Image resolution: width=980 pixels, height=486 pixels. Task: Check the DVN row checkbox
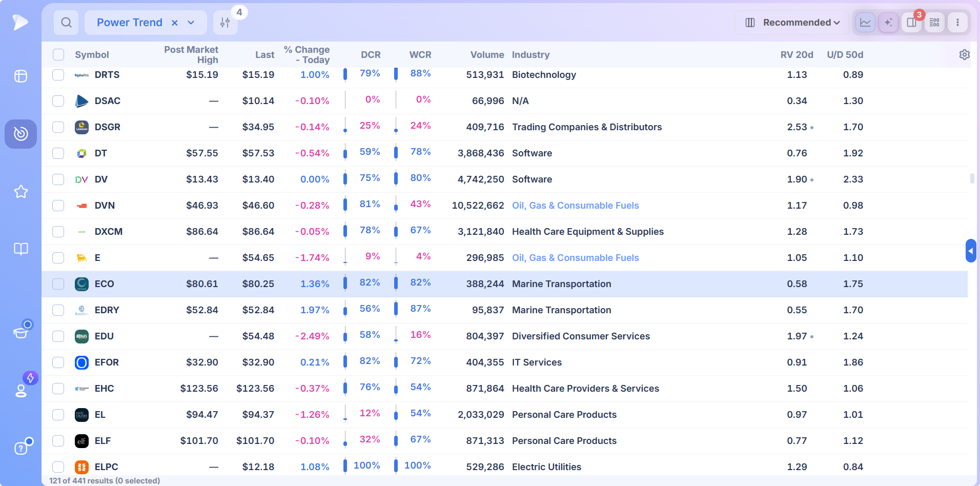point(58,206)
